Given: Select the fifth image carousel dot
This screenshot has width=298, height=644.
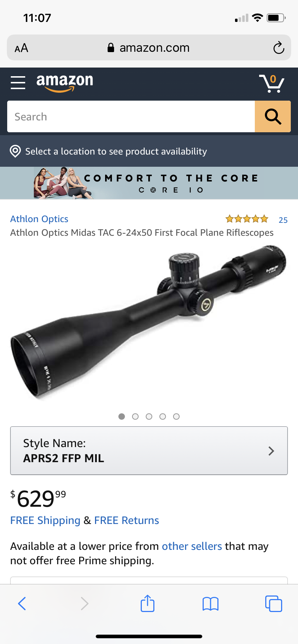Looking at the screenshot, I should (x=176, y=417).
